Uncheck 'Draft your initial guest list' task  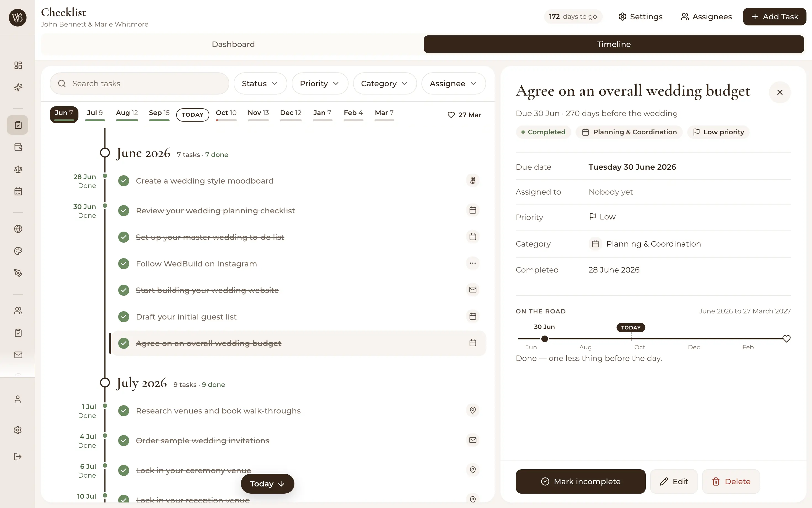pos(124,316)
